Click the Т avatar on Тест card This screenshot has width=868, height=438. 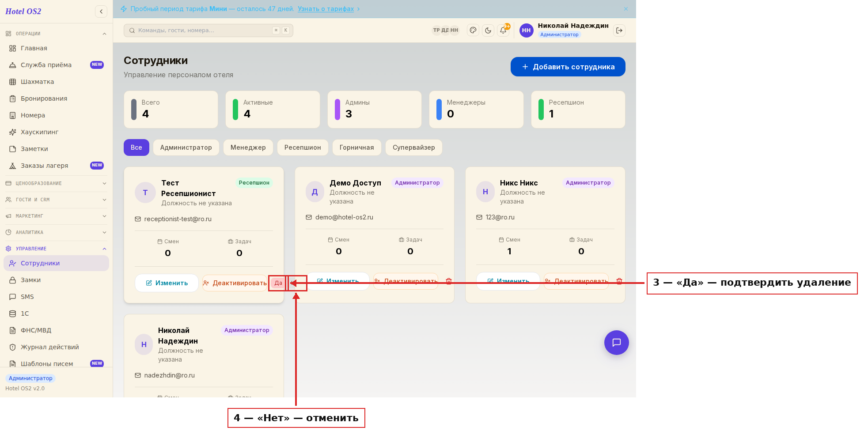(x=145, y=193)
